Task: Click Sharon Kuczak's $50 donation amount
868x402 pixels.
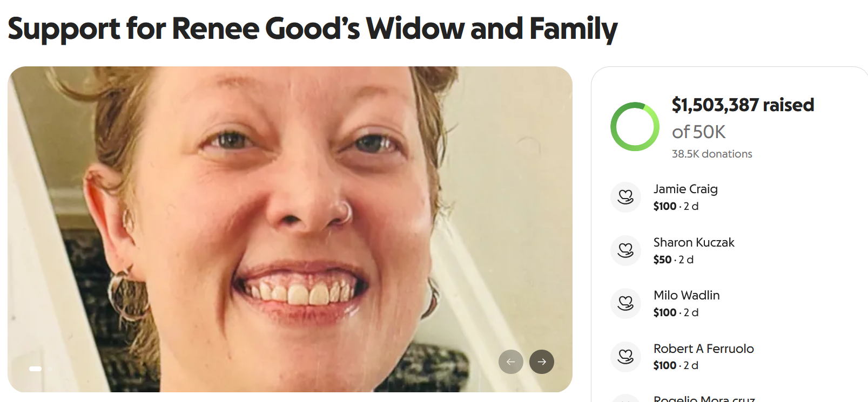Action: tap(662, 260)
